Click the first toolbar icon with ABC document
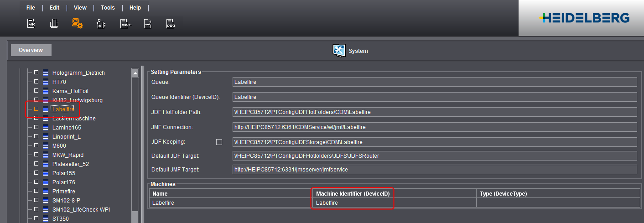 click(31, 24)
